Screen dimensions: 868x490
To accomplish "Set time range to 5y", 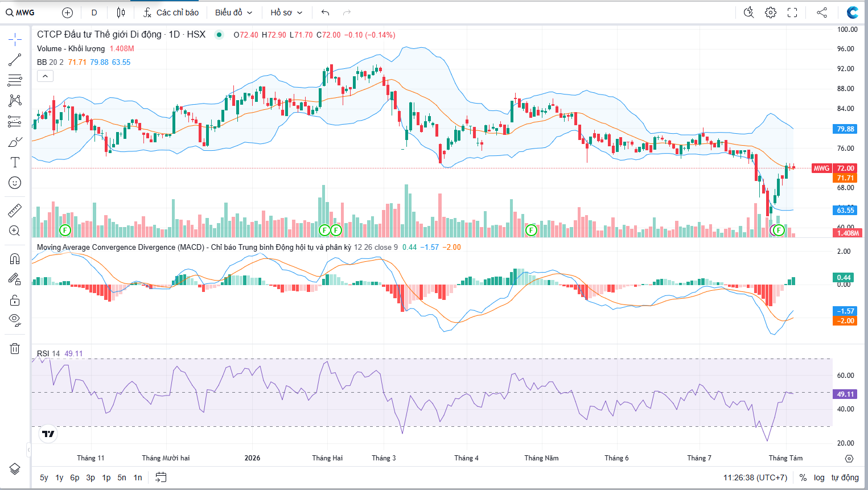I will tap(44, 477).
